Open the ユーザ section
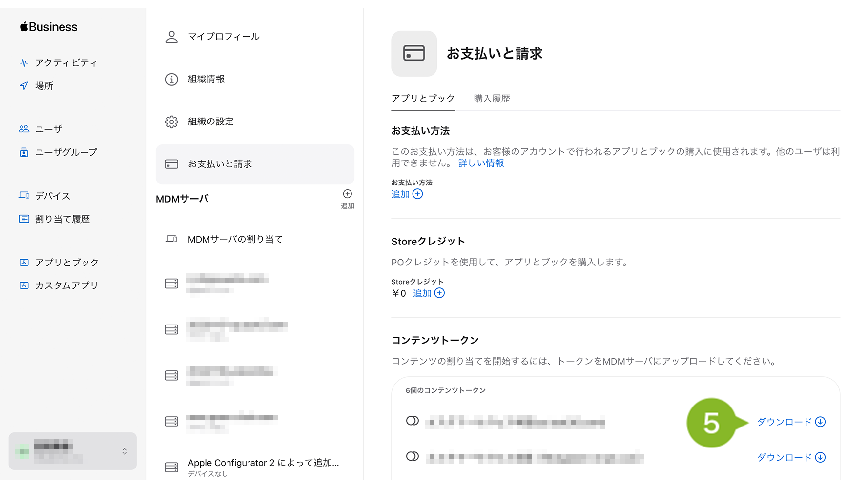 click(48, 129)
